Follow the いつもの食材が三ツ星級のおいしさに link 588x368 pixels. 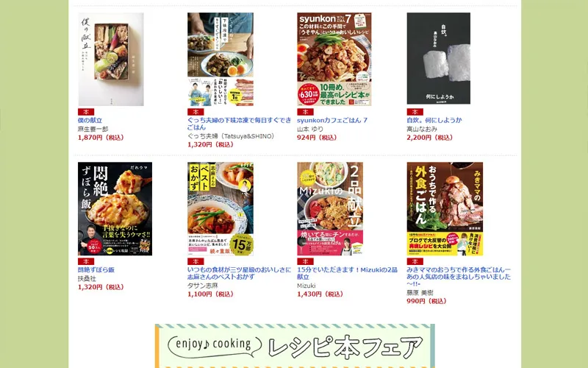(x=239, y=269)
